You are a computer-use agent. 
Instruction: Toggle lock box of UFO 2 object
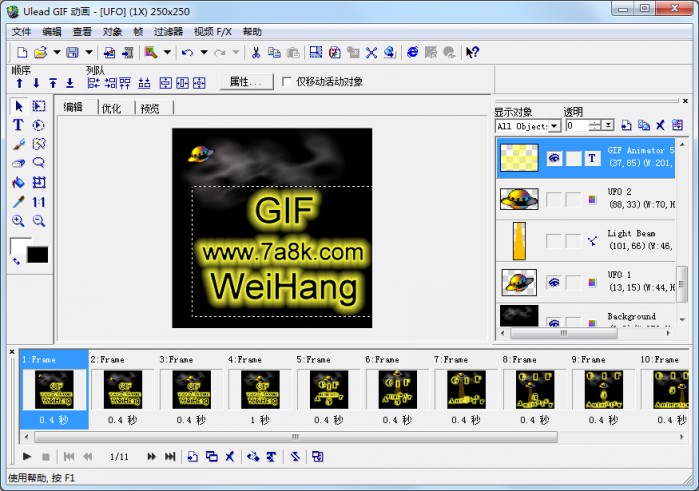pyautogui.click(x=573, y=199)
